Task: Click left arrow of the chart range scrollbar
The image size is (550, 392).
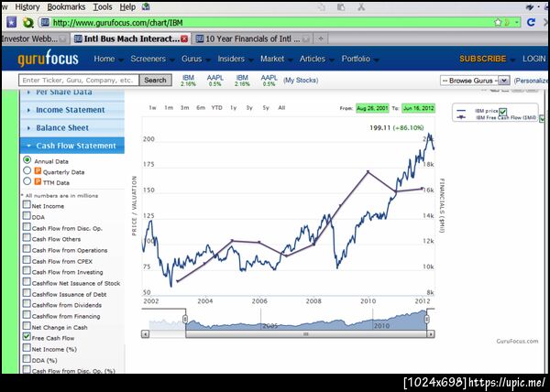Action: [146, 334]
